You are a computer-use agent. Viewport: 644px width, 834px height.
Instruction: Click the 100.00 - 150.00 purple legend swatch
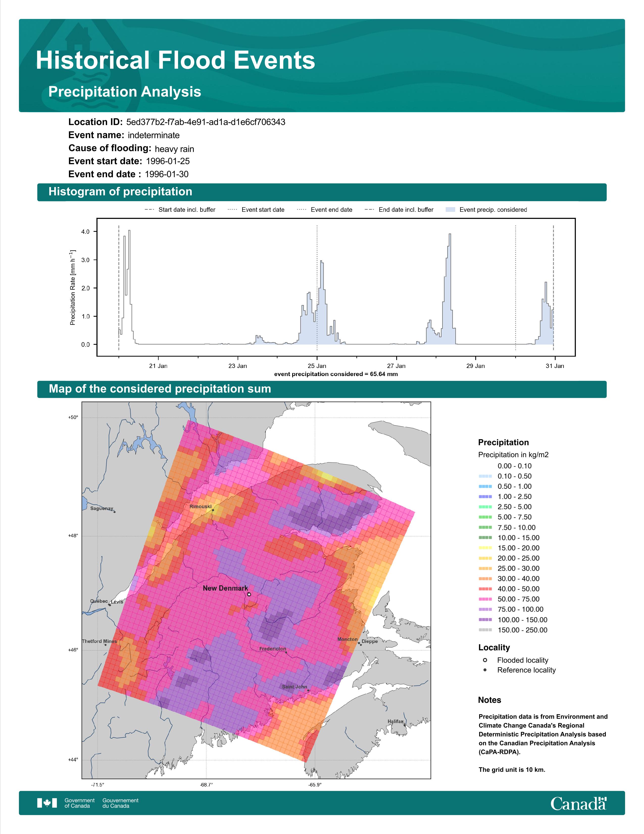485,620
